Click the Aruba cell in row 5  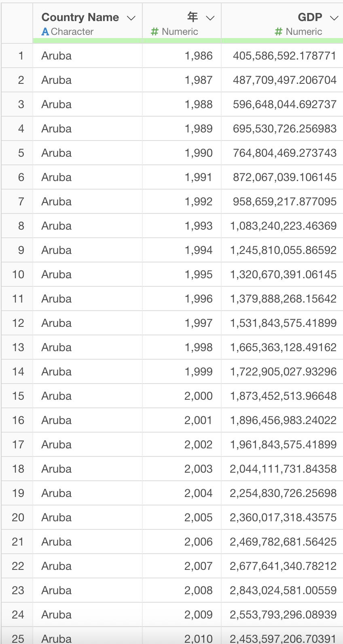(57, 153)
